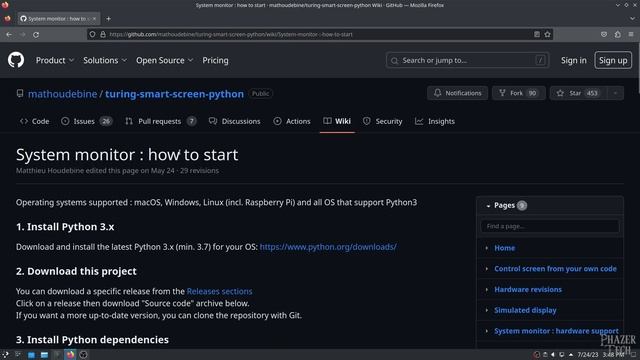This screenshot has width=640, height=360.
Task: Toggle reader view icon in address bar
Action: 537,35
